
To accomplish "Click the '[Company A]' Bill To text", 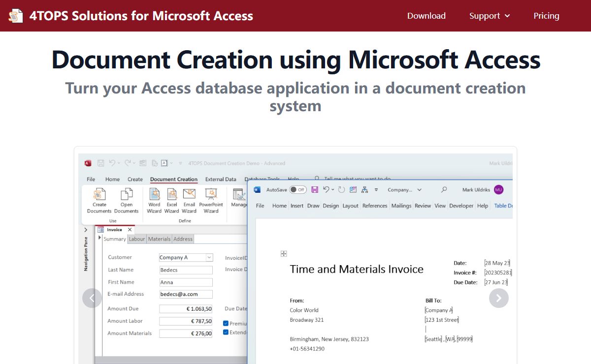I will point(438,310).
